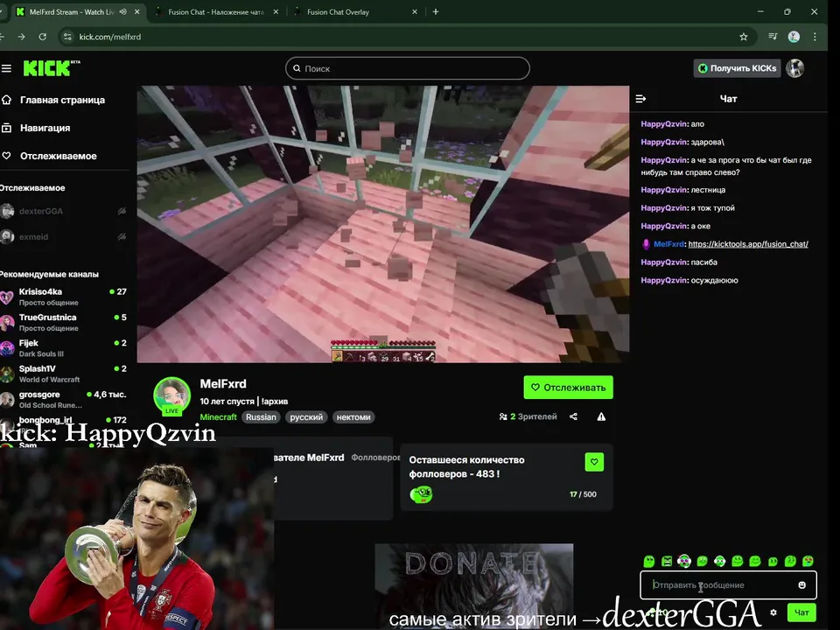Insert the headphones emote with purple eyes
Image resolution: width=840 pixels, height=630 pixels.
[684, 561]
